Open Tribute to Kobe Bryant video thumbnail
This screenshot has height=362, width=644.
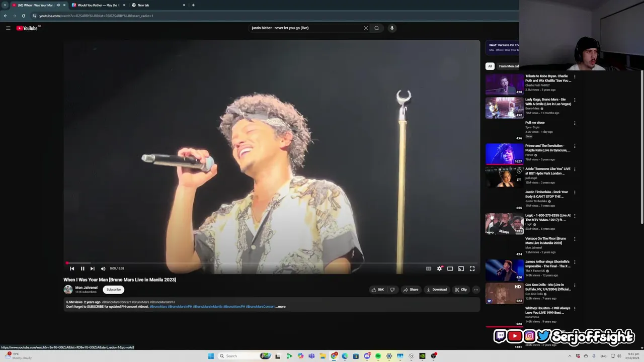pos(504,84)
